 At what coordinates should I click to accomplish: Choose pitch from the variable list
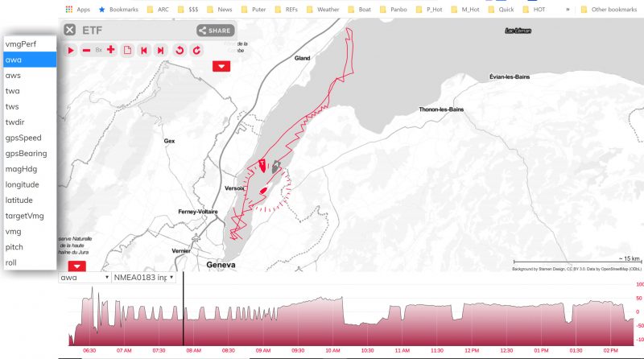[30, 247]
